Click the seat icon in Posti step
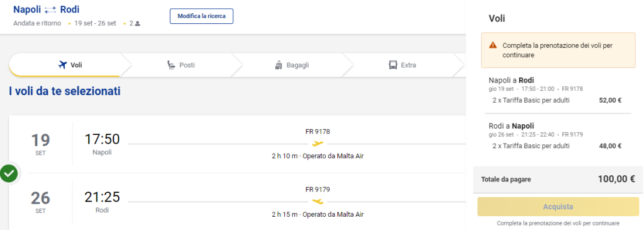This screenshot has width=644, height=230. point(171,65)
